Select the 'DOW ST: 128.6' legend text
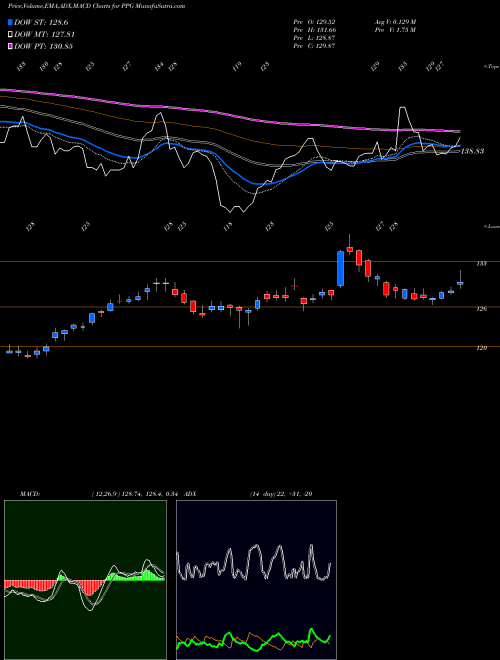Image resolution: width=500 pixels, height=660 pixels. [41, 22]
